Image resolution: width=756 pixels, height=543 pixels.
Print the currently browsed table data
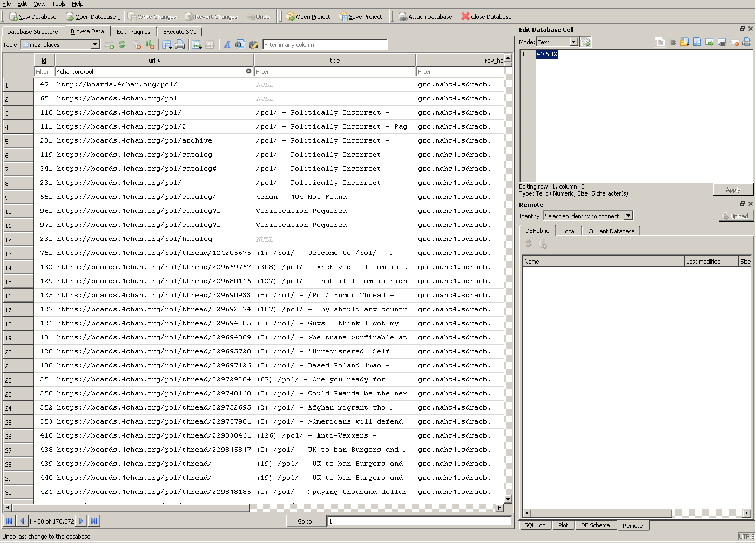pos(180,45)
